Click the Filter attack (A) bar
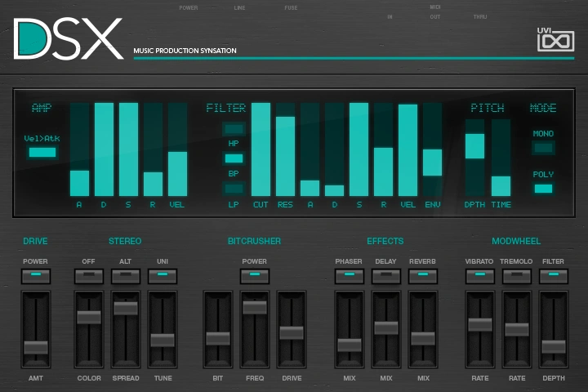This screenshot has width=588, height=392. click(x=310, y=149)
